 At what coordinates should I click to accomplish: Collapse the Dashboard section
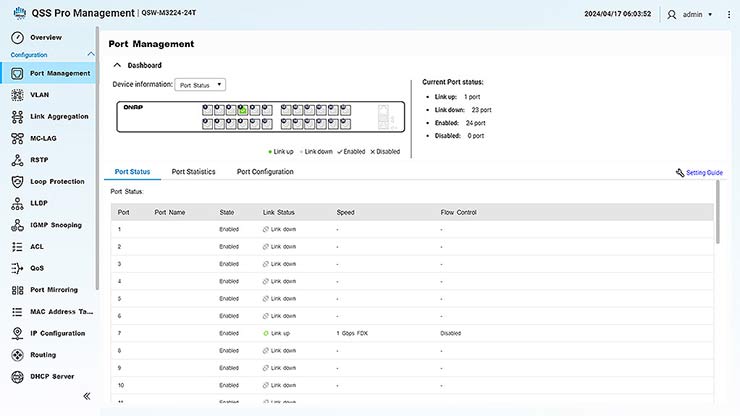[117, 65]
